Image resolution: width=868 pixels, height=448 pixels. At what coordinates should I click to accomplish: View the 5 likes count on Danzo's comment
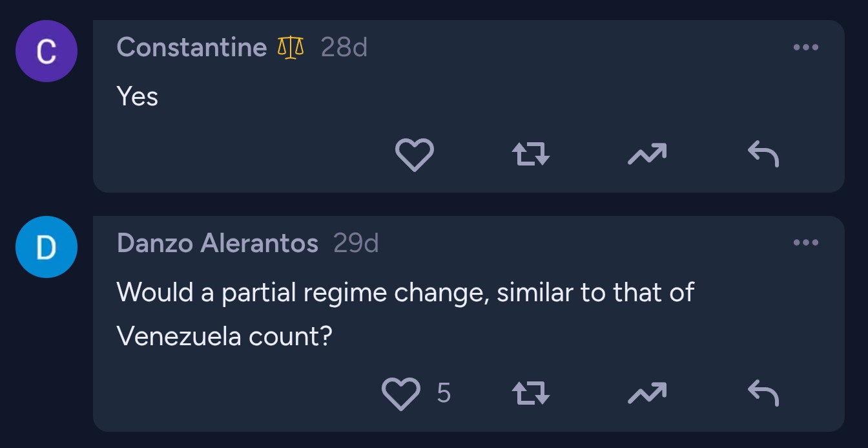(444, 393)
